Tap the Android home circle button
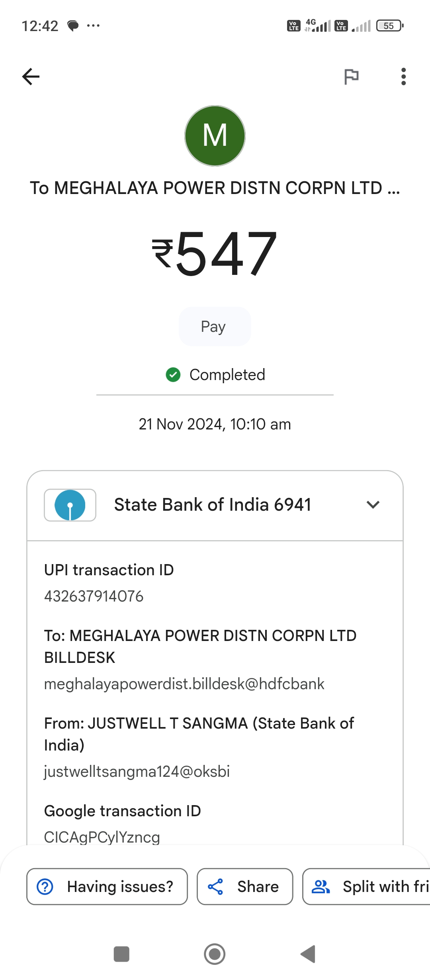This screenshot has width=430, height=980. point(215,954)
